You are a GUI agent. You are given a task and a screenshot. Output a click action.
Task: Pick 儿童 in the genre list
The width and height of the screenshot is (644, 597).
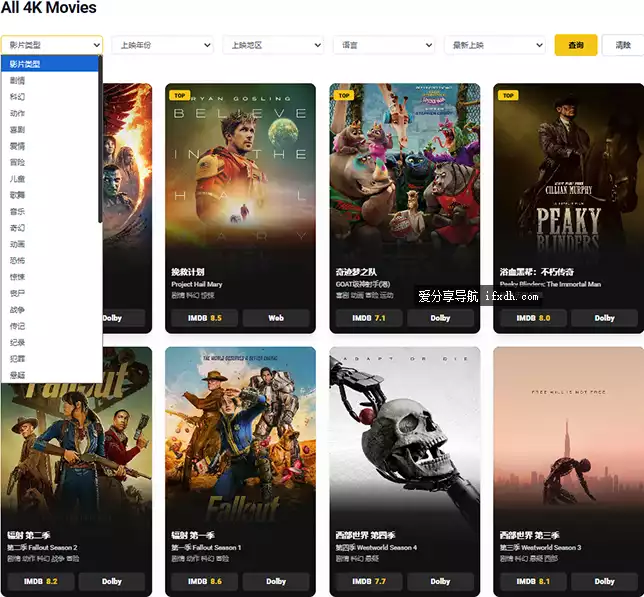click(x=50, y=179)
